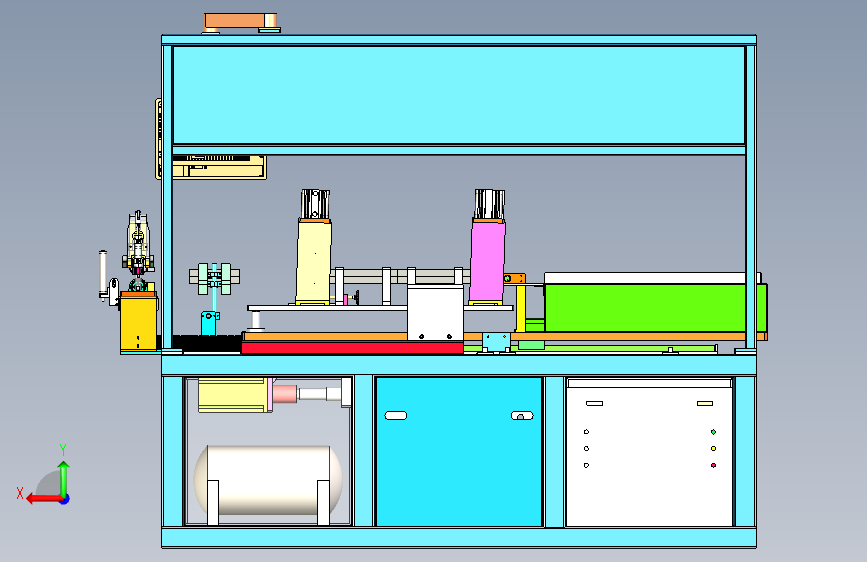Viewport: 867px width, 562px height.
Task: Click the left handle slot on cyan door
Action: pyautogui.click(x=395, y=415)
